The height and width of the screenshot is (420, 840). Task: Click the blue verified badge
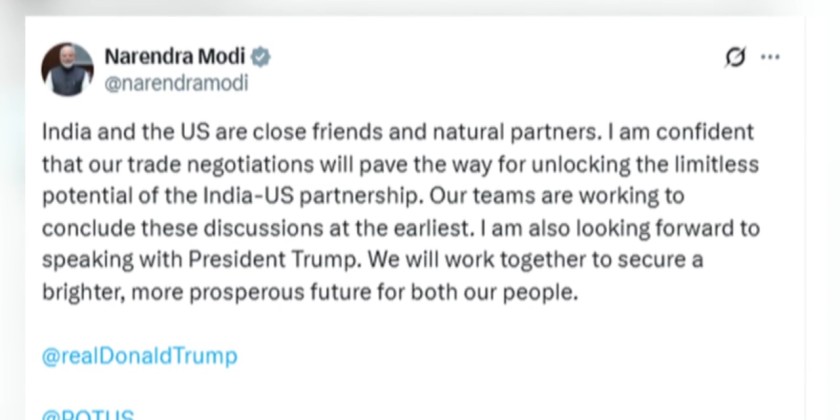(262, 55)
